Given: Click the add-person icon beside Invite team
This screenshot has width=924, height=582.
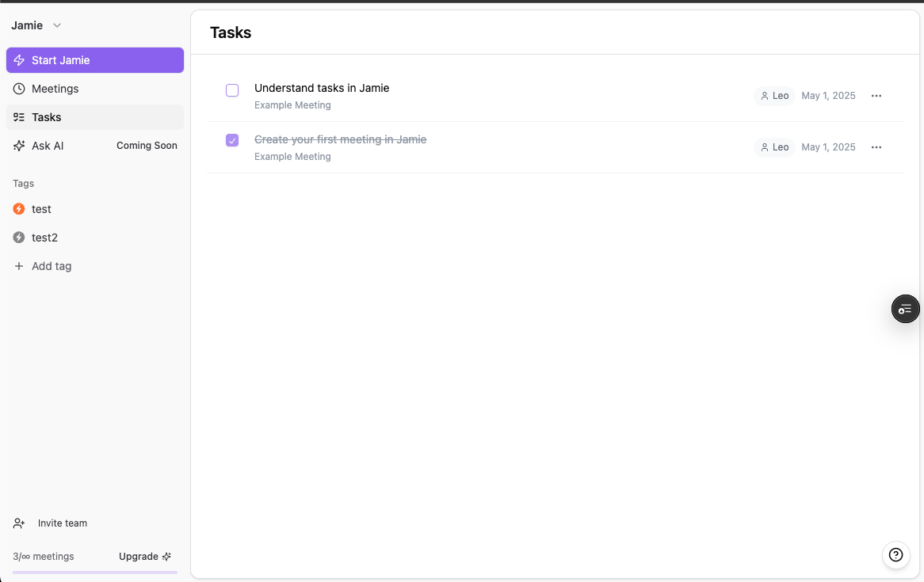Looking at the screenshot, I should click(19, 523).
